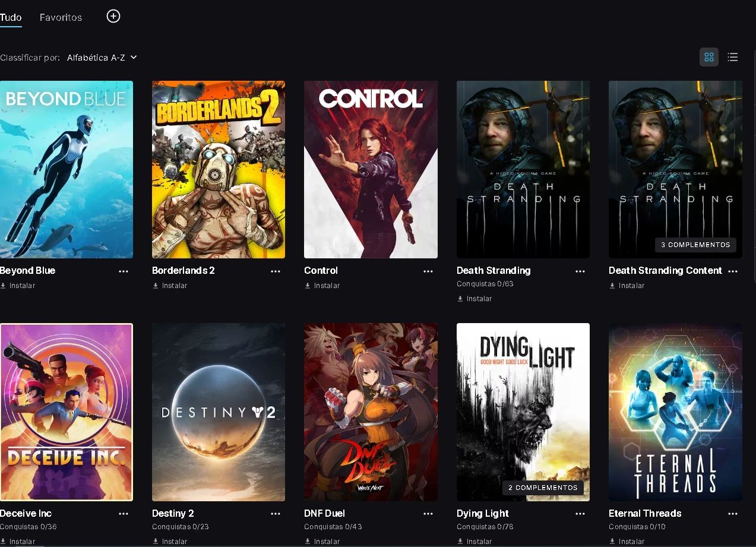Open three-dots menu for Eternal Threads
This screenshot has width=756, height=547.
tap(733, 514)
